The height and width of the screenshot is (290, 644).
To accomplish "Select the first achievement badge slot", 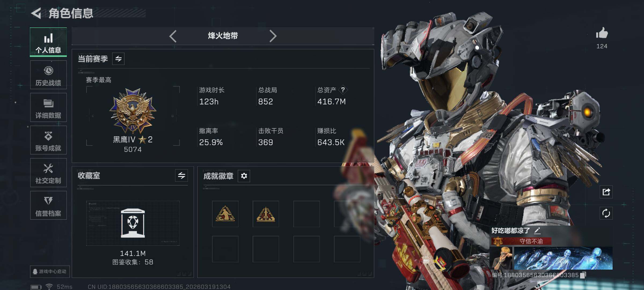I will pyautogui.click(x=225, y=214).
